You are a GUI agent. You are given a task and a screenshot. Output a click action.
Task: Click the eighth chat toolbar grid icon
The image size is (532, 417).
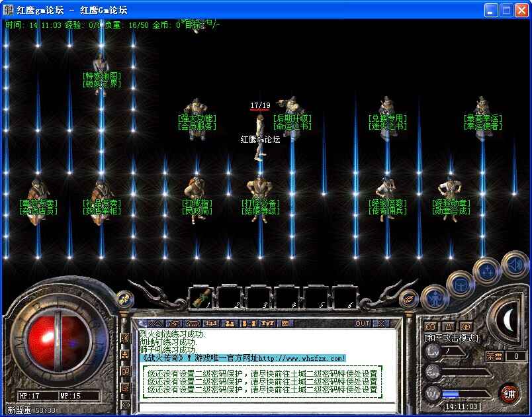click(285, 324)
